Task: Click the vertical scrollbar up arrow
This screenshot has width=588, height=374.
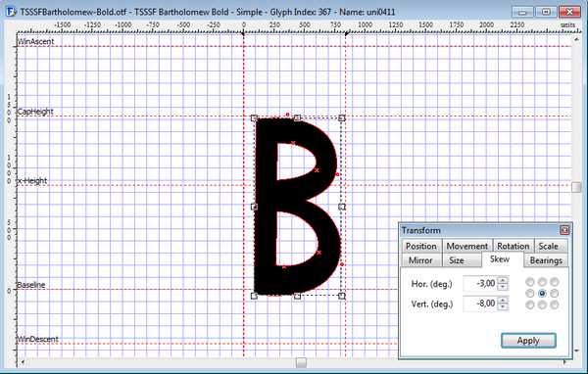Action: coord(576,39)
